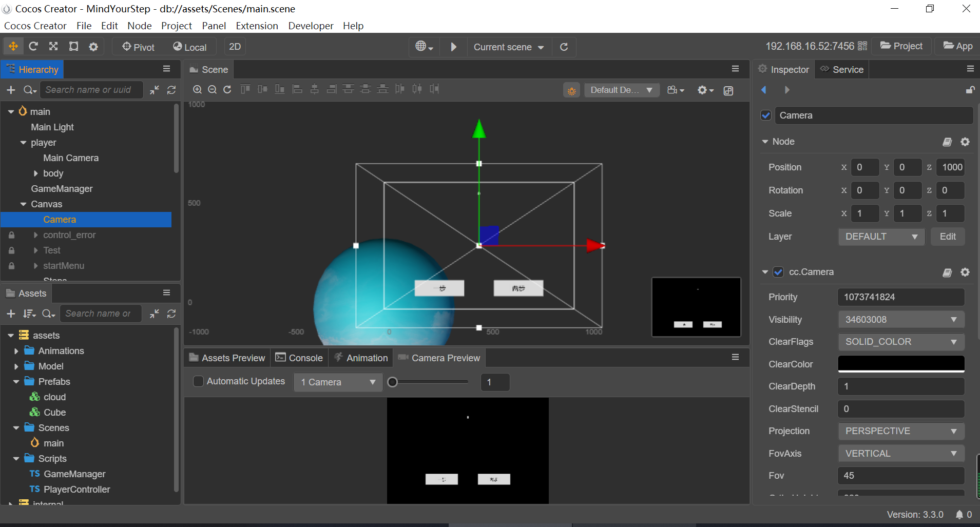Go forward in Inspector history
This screenshot has height=527, width=980.
click(786, 90)
